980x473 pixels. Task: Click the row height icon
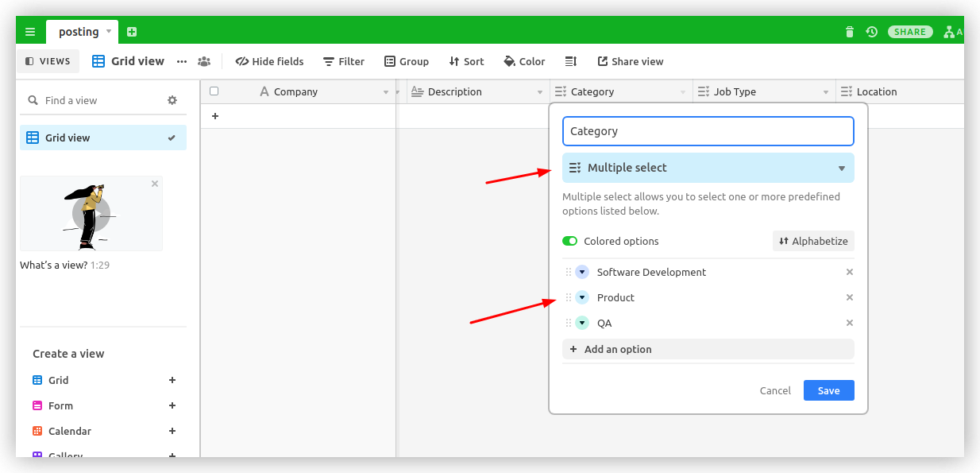coord(570,61)
